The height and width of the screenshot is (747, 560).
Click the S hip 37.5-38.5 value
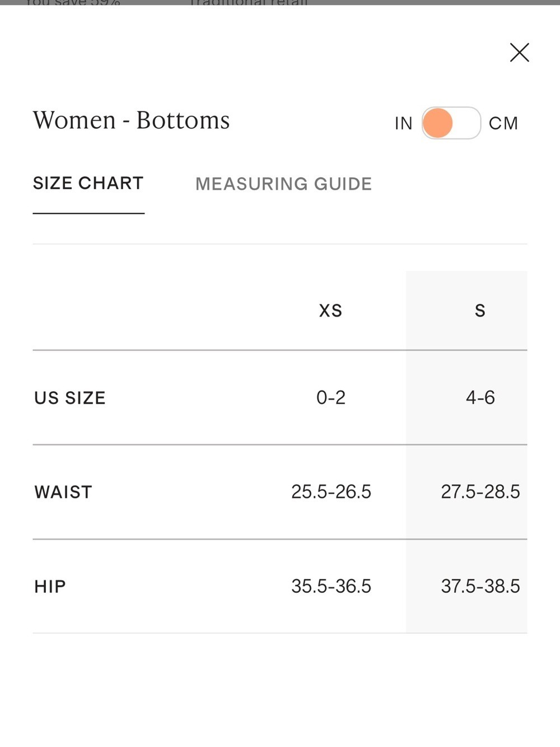480,586
